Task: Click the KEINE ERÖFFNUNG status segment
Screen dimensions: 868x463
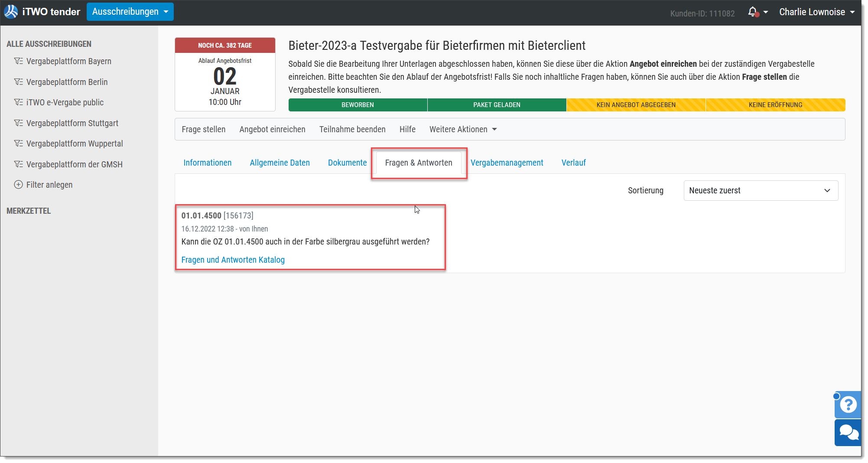Action: (x=775, y=105)
